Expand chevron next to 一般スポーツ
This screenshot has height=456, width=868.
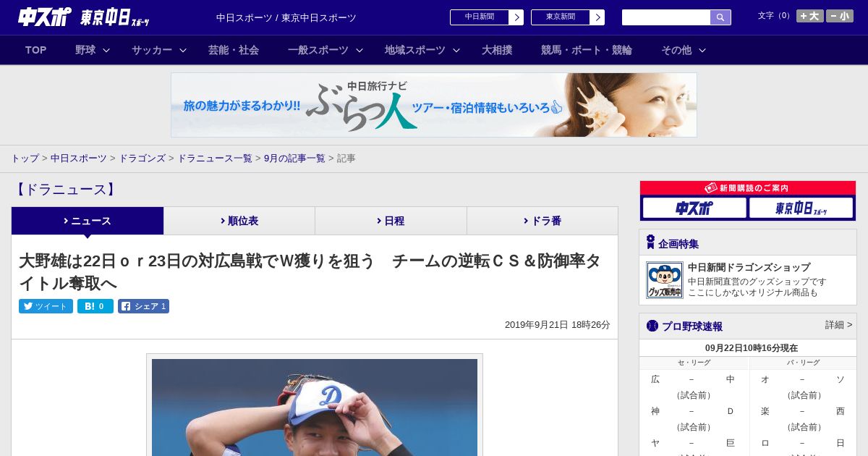359,51
